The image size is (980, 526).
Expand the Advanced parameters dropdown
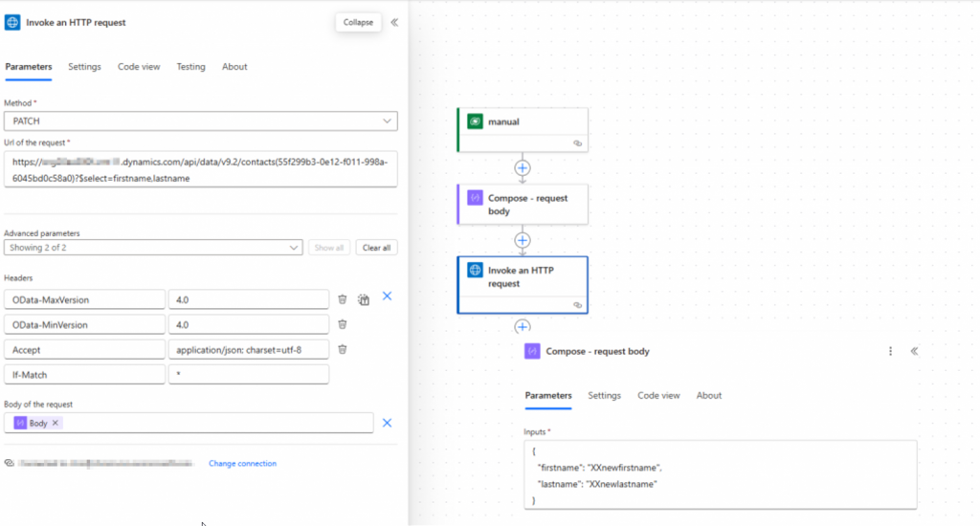pos(153,248)
